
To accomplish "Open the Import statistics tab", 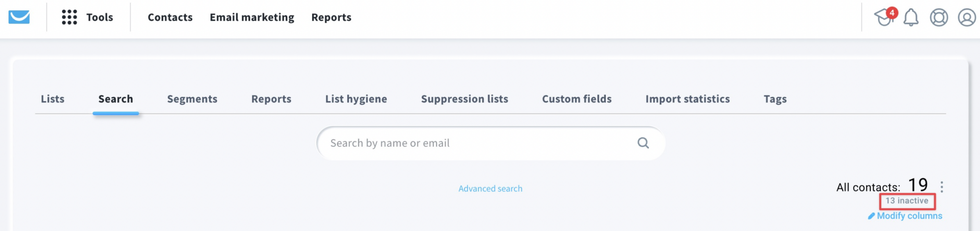I will 687,99.
